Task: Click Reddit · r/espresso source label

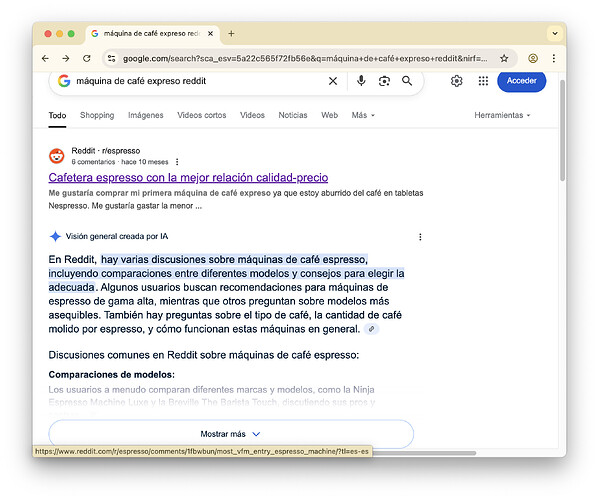Action: click(106, 151)
